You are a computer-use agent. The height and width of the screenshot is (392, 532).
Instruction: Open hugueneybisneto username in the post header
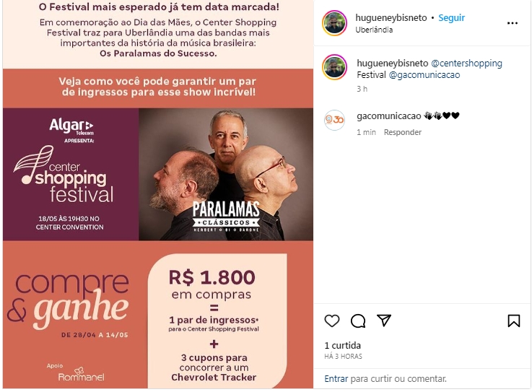[391, 17]
